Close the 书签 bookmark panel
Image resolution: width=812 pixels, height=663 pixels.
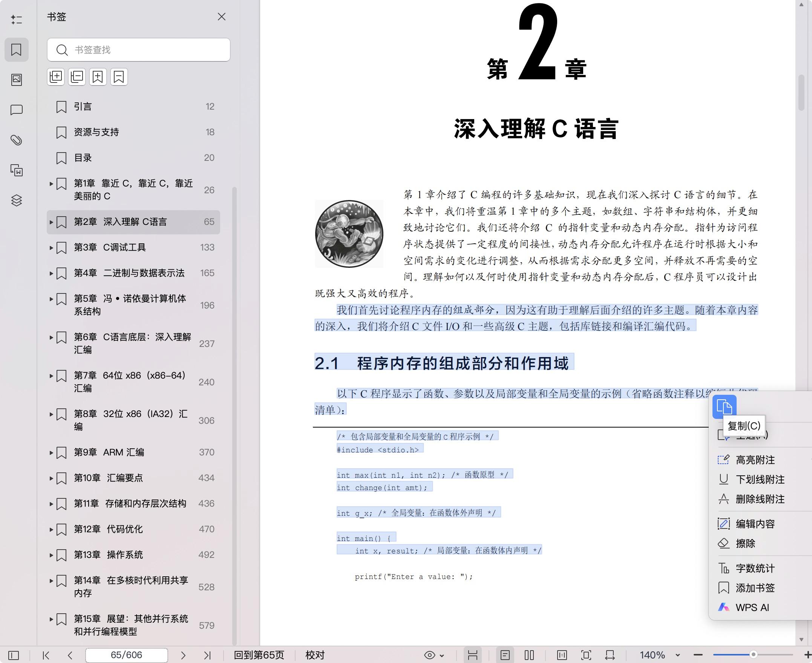[x=222, y=17]
